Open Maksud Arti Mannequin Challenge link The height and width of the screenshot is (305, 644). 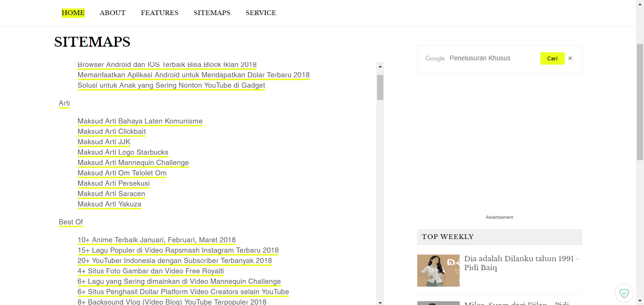133,163
